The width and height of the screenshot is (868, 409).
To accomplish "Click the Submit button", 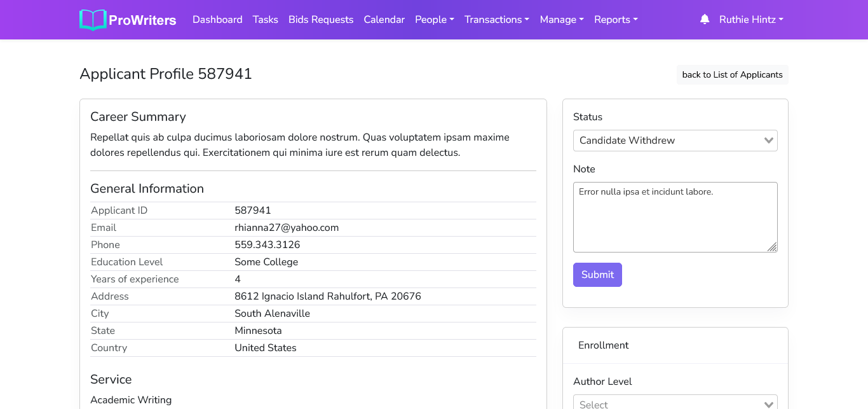I will pyautogui.click(x=597, y=275).
